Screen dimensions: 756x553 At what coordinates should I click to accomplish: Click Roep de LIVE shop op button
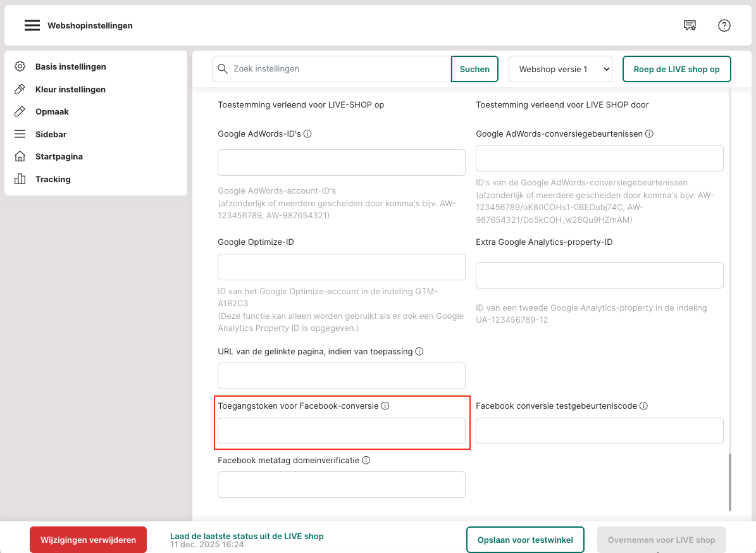[676, 69]
